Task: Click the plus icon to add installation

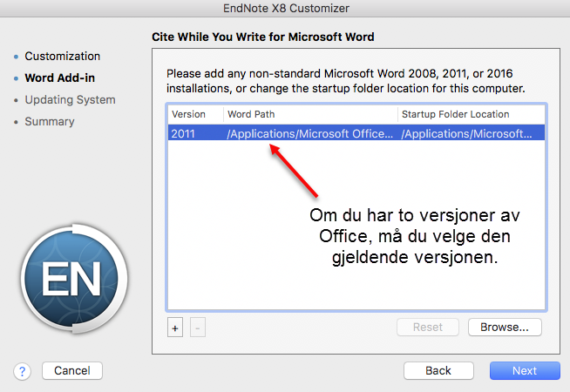Action: click(x=174, y=328)
